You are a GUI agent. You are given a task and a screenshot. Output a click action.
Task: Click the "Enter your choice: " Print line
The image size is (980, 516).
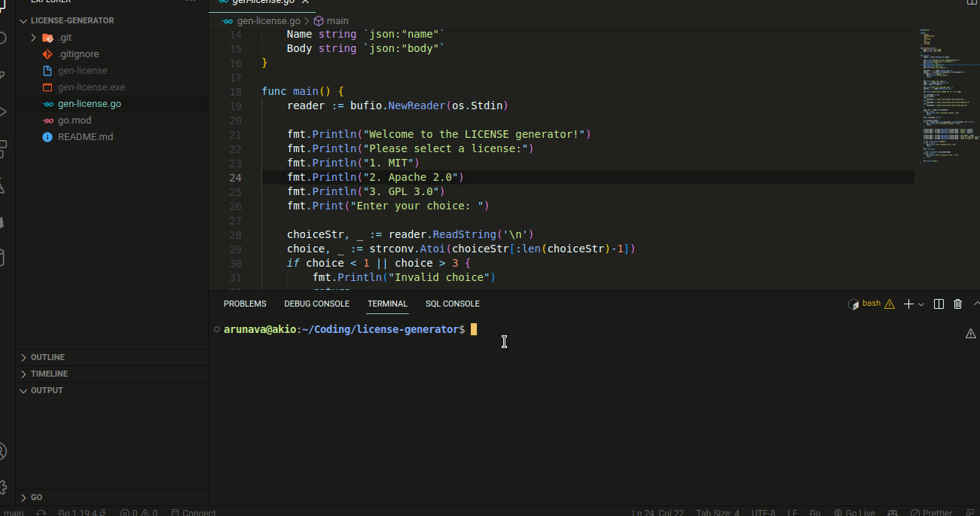(x=388, y=206)
